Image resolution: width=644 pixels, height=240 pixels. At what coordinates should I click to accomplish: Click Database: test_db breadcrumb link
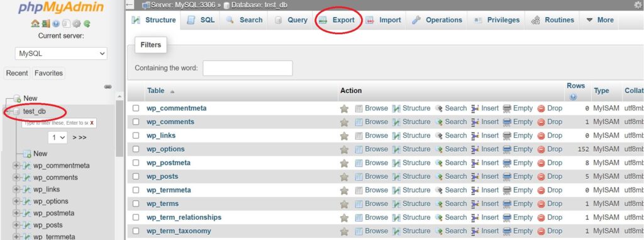(x=259, y=5)
